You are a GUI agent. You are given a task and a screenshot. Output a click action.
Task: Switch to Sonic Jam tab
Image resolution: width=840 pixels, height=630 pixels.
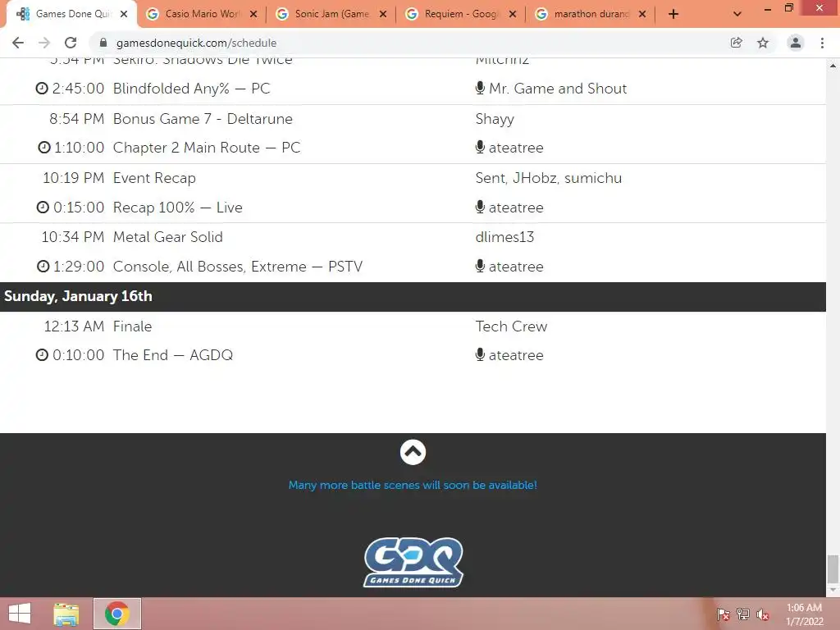pos(332,15)
